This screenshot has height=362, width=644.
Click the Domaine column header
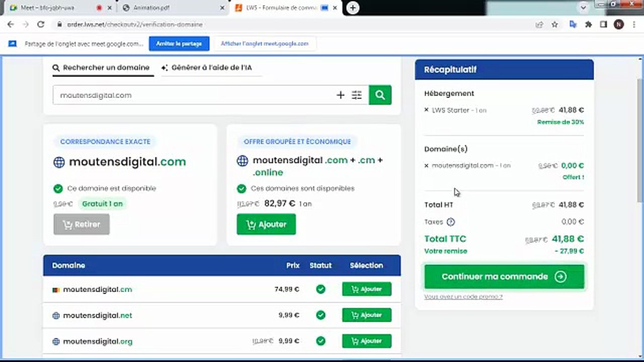click(x=68, y=265)
